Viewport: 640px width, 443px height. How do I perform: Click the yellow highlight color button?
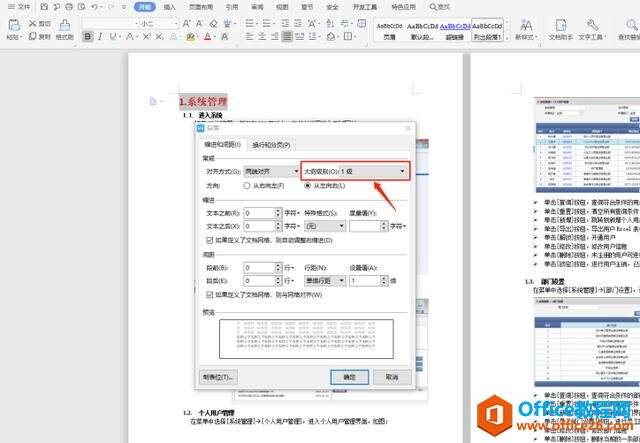(190, 37)
